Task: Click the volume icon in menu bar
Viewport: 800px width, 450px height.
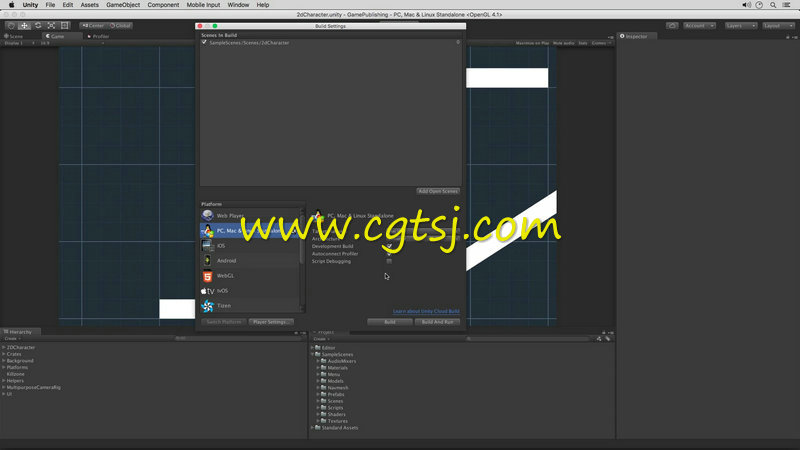Action: coord(746,5)
